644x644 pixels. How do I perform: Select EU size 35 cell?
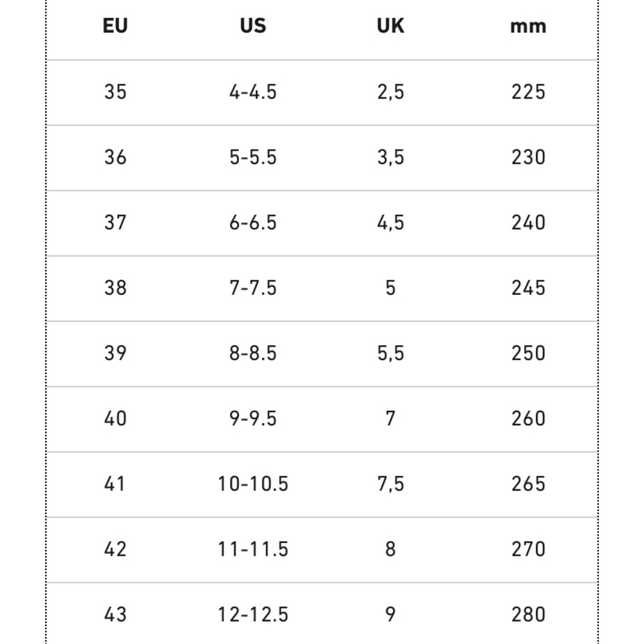[x=115, y=91]
